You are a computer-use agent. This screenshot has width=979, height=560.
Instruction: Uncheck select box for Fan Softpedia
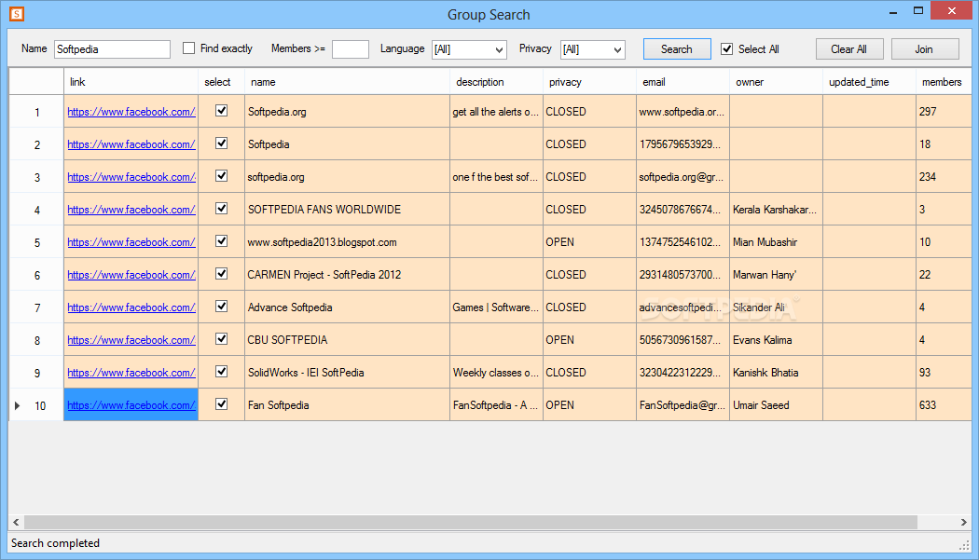(221, 403)
